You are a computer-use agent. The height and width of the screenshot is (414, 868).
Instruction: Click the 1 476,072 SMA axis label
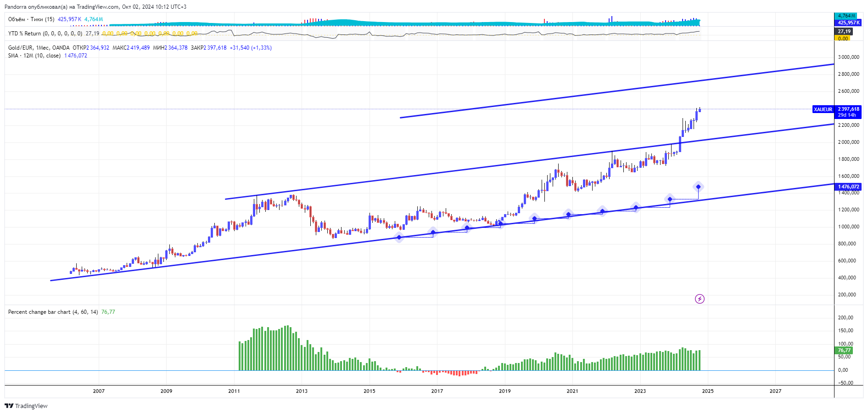coord(848,187)
